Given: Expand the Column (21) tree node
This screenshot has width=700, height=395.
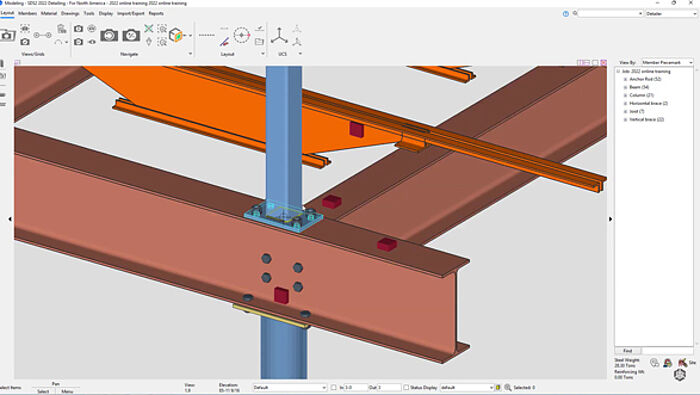Looking at the screenshot, I should point(625,95).
